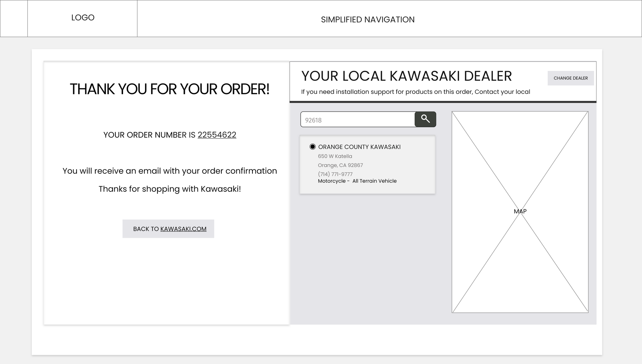Click the order confirmation email message
Viewport: 642px width, 364px height.
point(170,171)
